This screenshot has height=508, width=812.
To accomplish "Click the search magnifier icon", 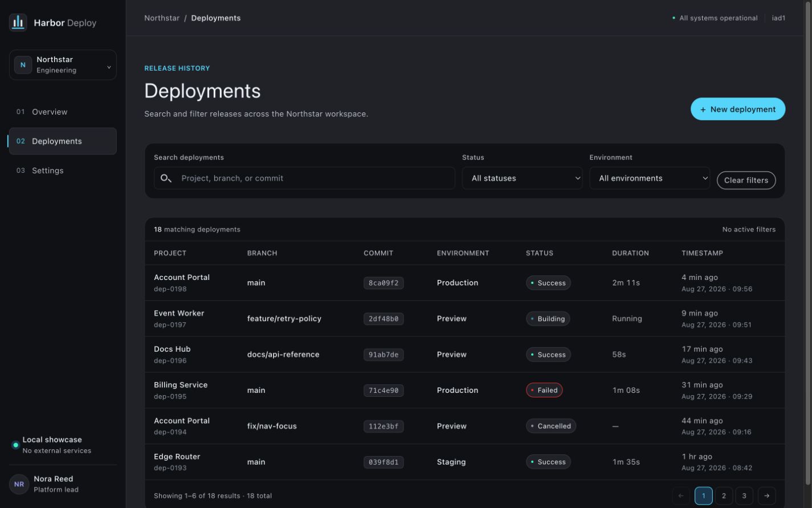I will [x=166, y=178].
